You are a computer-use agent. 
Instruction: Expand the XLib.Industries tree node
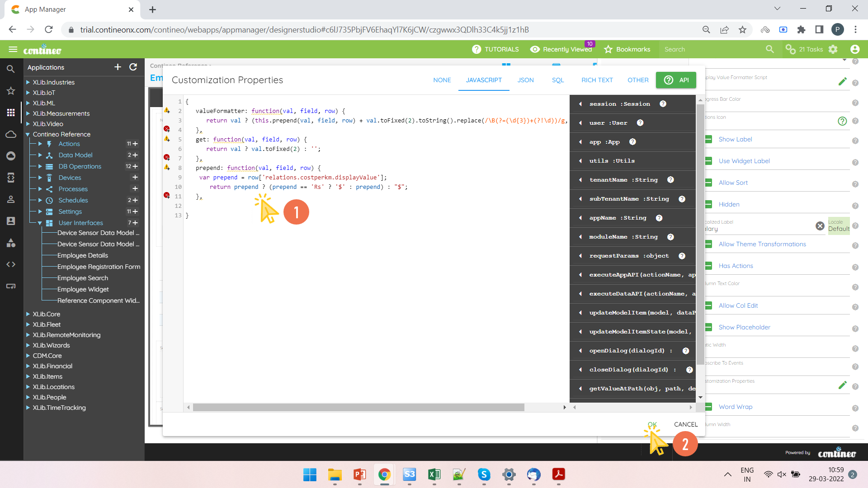tap(28, 82)
